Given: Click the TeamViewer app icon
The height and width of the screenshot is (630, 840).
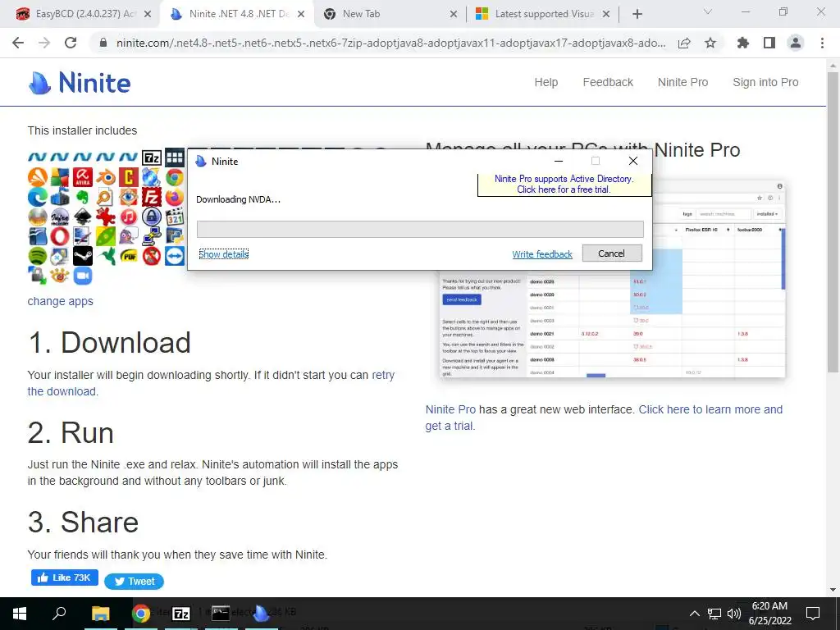Looking at the screenshot, I should tap(175, 256).
